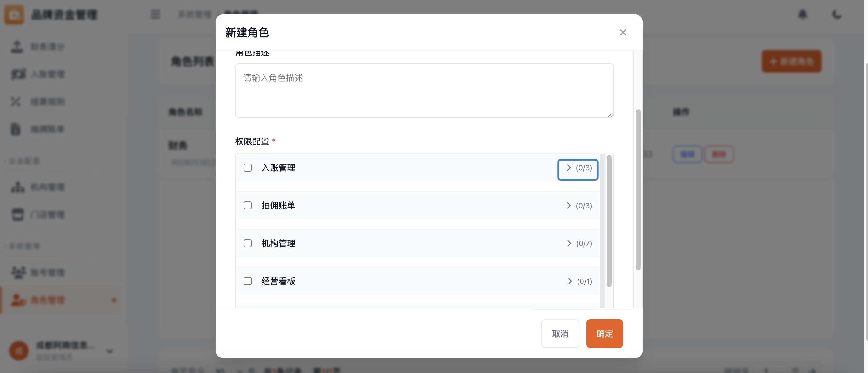Enable the 机构管理 permission checkbox
This screenshot has width=868, height=373.
point(248,243)
